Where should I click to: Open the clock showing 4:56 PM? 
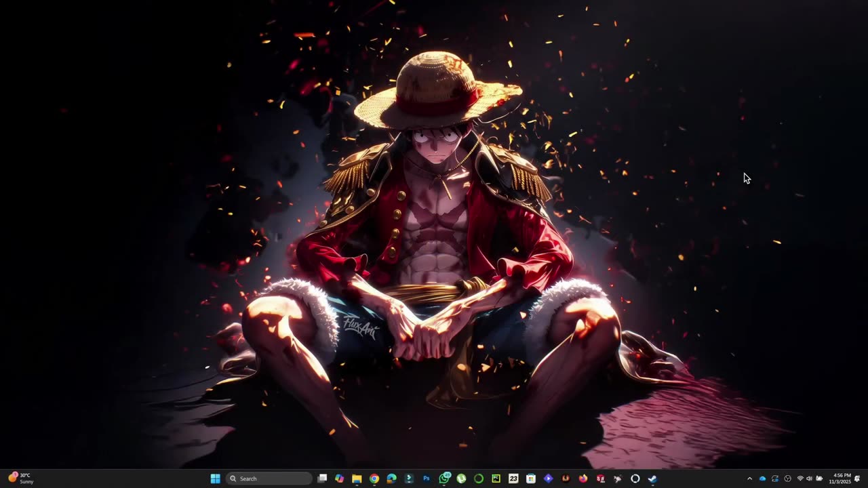840,479
